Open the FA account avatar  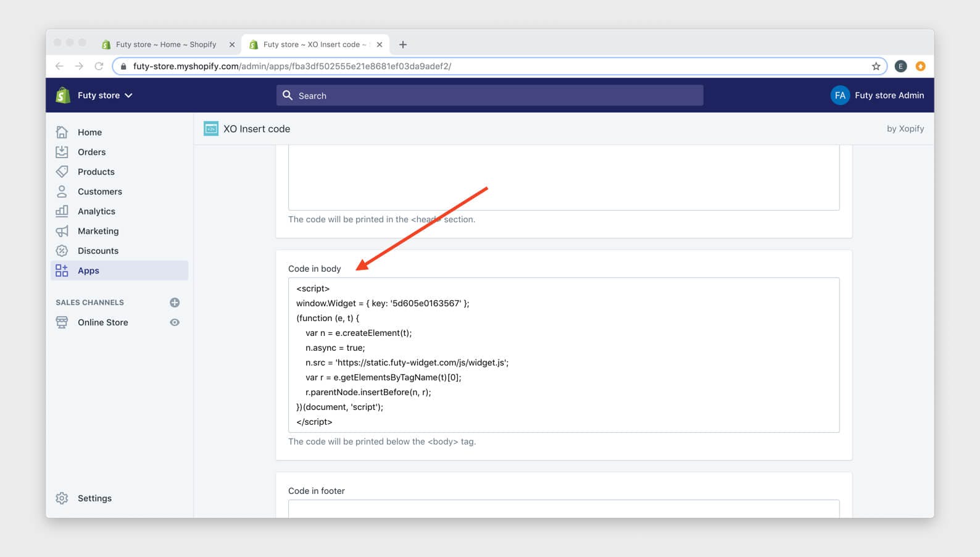[x=840, y=95]
